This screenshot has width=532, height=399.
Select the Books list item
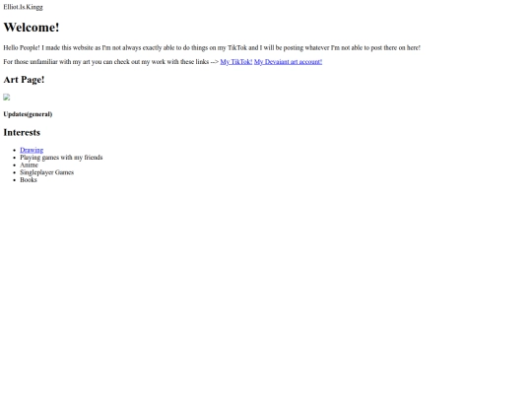29,180
